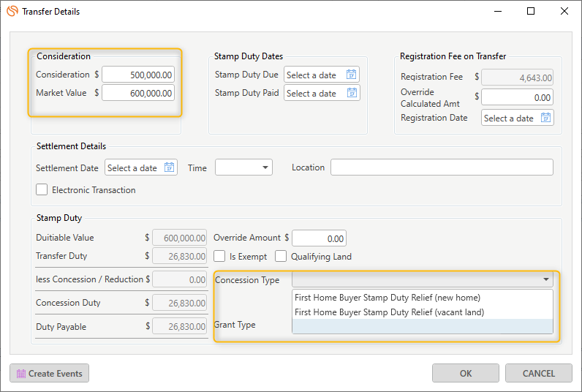Collapse the Concession Type dropdown arrow
Image resolution: width=582 pixels, height=392 pixels.
[x=546, y=279]
